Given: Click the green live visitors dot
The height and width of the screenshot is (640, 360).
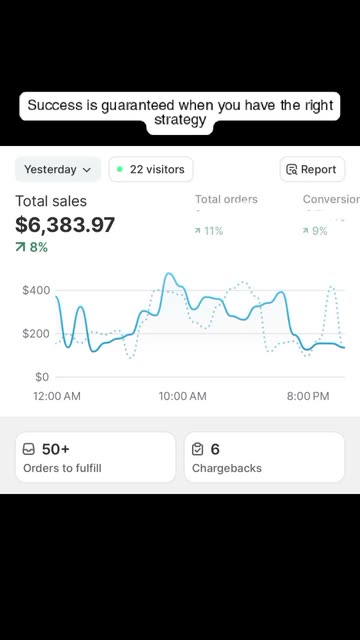Looking at the screenshot, I should [120, 169].
